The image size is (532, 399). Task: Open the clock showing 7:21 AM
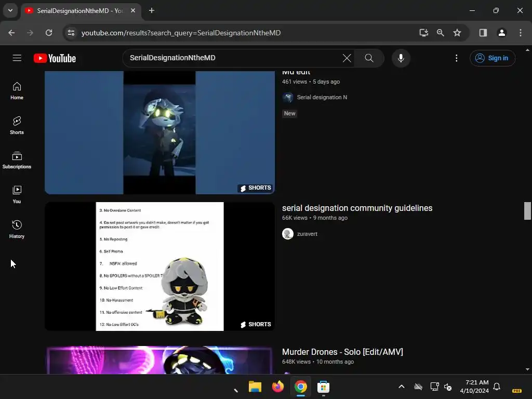point(474,387)
